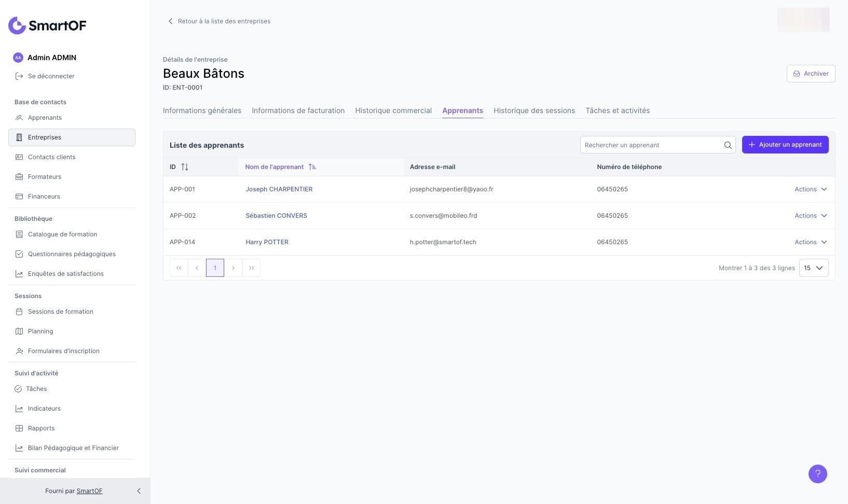This screenshot has height=504, width=848.
Task: Click the purple help question mark icon
Action: (817, 473)
